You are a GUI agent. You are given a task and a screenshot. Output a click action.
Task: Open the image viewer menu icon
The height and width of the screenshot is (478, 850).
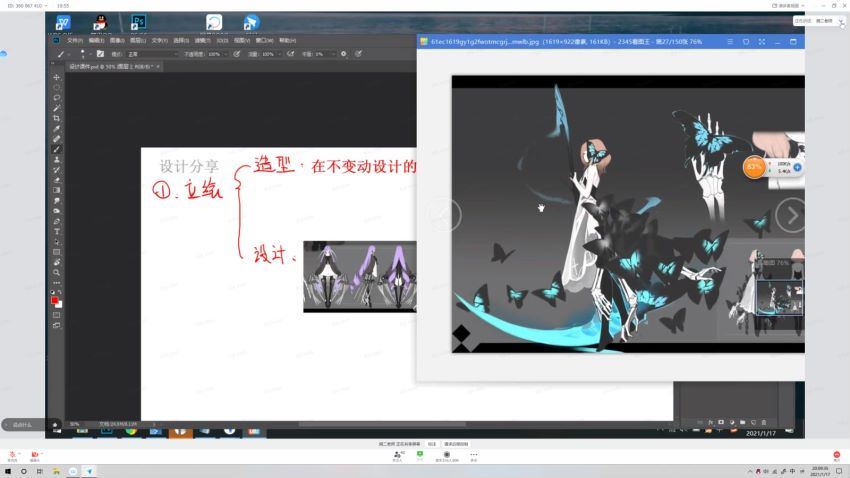pos(730,42)
